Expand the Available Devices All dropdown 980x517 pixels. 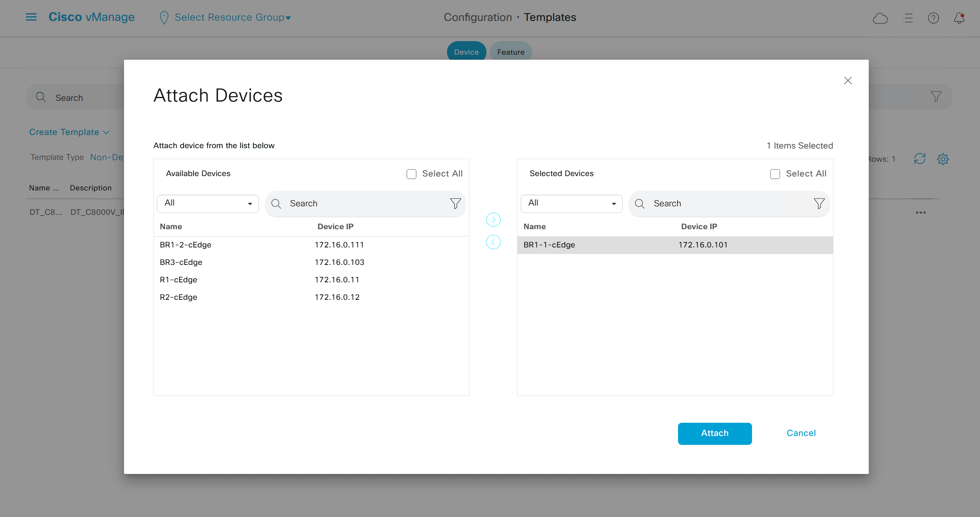tap(208, 203)
